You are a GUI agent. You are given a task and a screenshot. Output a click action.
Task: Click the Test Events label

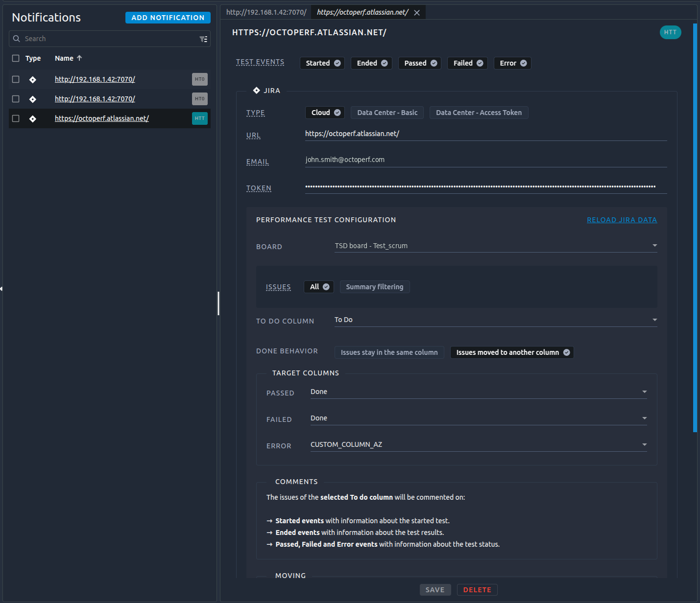[x=260, y=62]
